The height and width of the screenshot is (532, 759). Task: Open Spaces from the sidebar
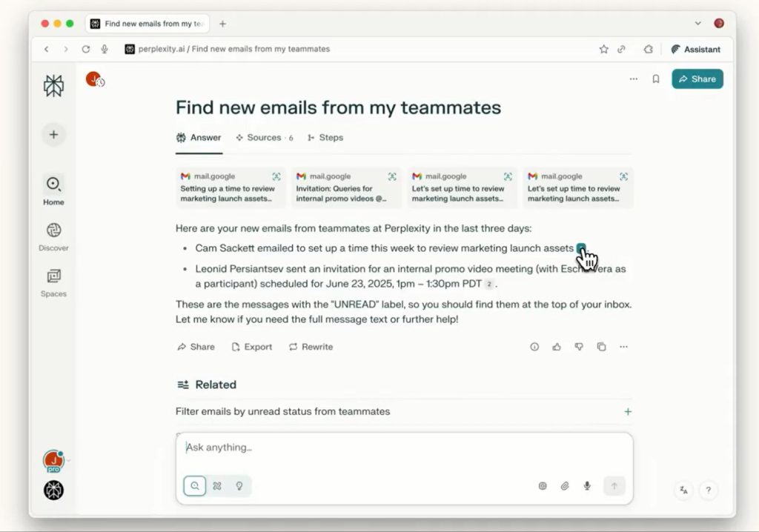[x=53, y=283]
